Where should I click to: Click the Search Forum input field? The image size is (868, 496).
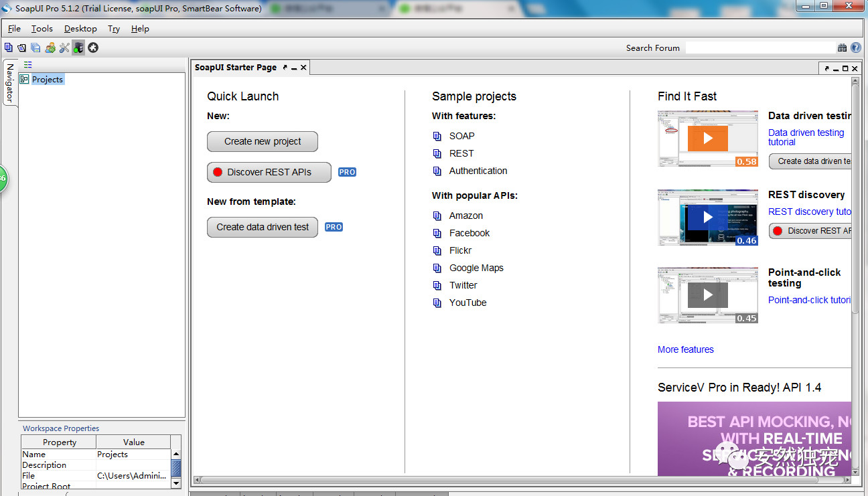click(760, 48)
